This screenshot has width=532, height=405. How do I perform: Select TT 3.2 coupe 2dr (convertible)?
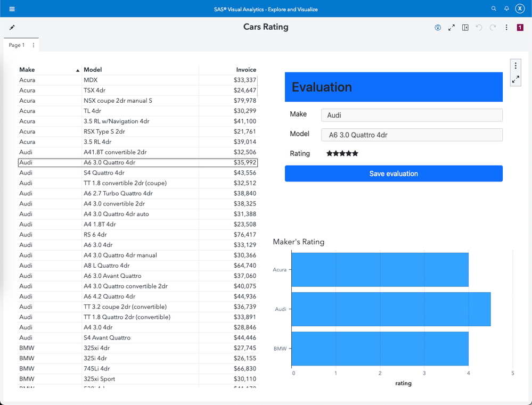tap(137, 307)
